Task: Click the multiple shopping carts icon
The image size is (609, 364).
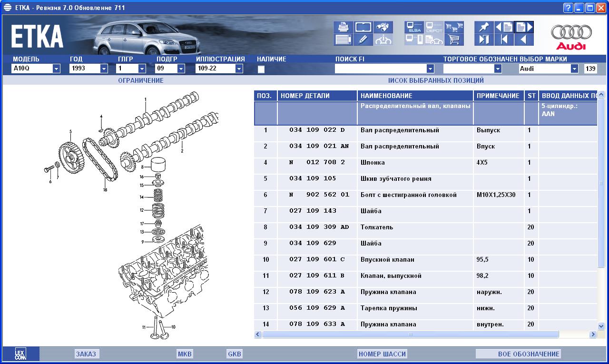Action: click(x=454, y=27)
